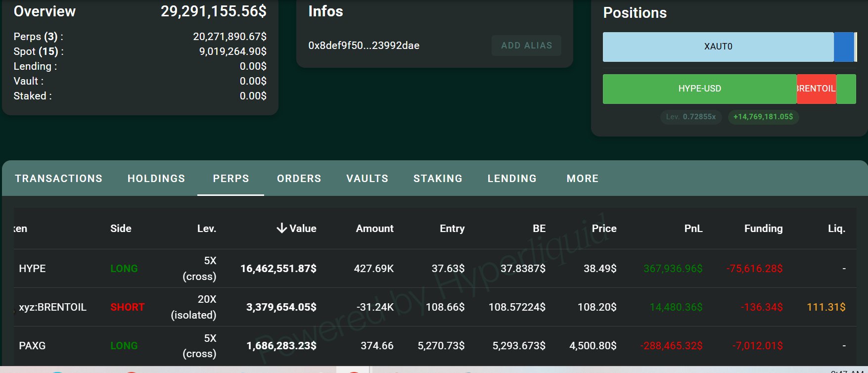Switch to the Lending tab
This screenshot has height=373, width=868.
pyautogui.click(x=512, y=179)
